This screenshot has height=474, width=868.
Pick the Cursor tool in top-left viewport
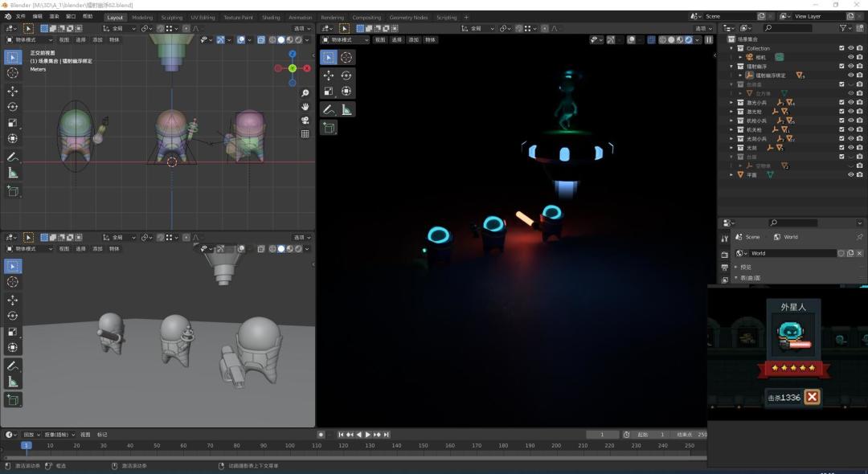[x=12, y=73]
